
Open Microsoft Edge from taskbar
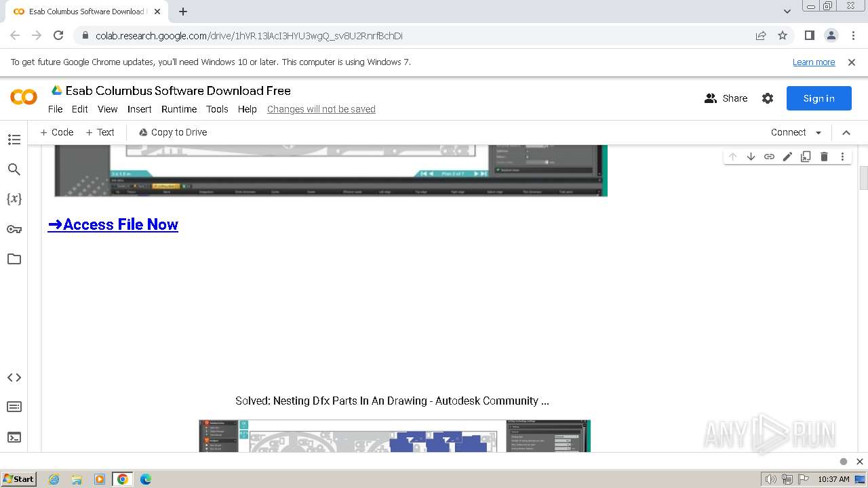145,479
